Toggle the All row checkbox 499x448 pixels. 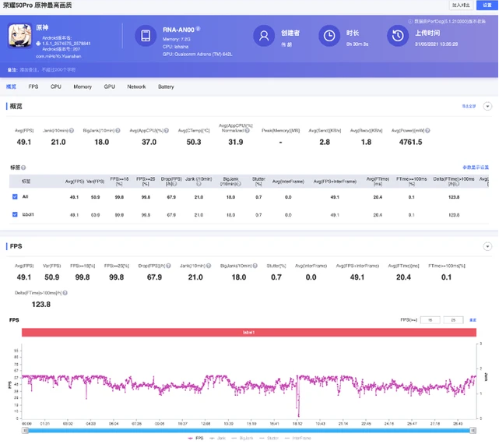click(15, 197)
